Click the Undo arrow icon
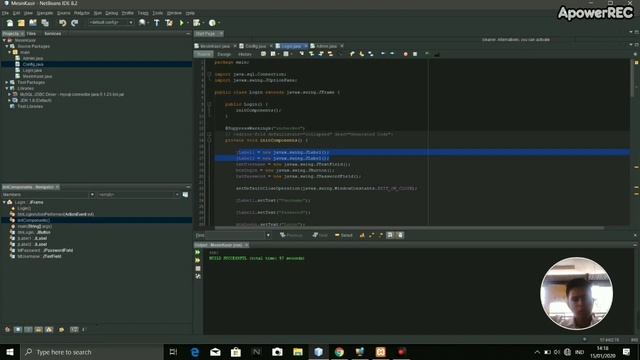 coord(62,23)
